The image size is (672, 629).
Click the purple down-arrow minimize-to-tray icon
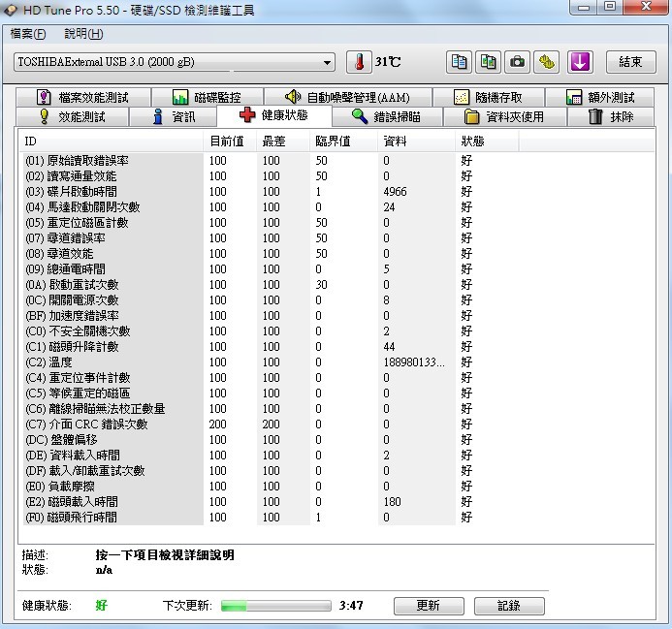(580, 62)
